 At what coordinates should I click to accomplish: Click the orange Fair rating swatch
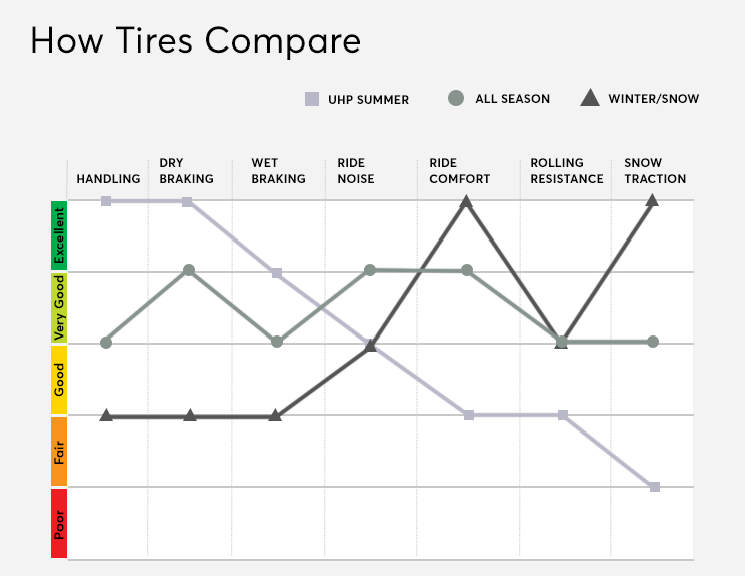[x=59, y=451]
